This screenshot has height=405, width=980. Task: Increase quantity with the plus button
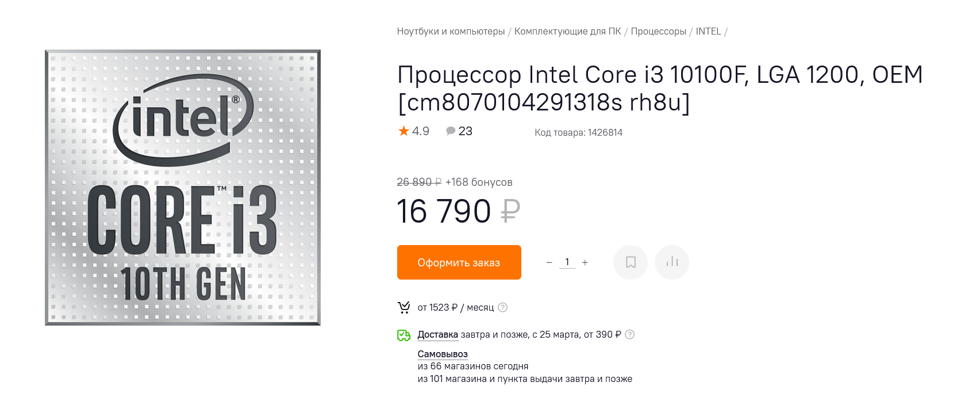click(585, 262)
